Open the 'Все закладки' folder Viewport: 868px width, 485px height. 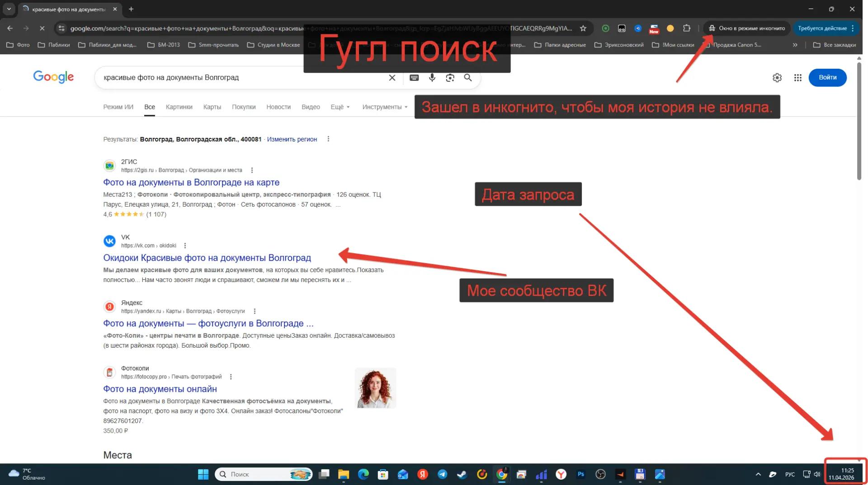click(835, 45)
